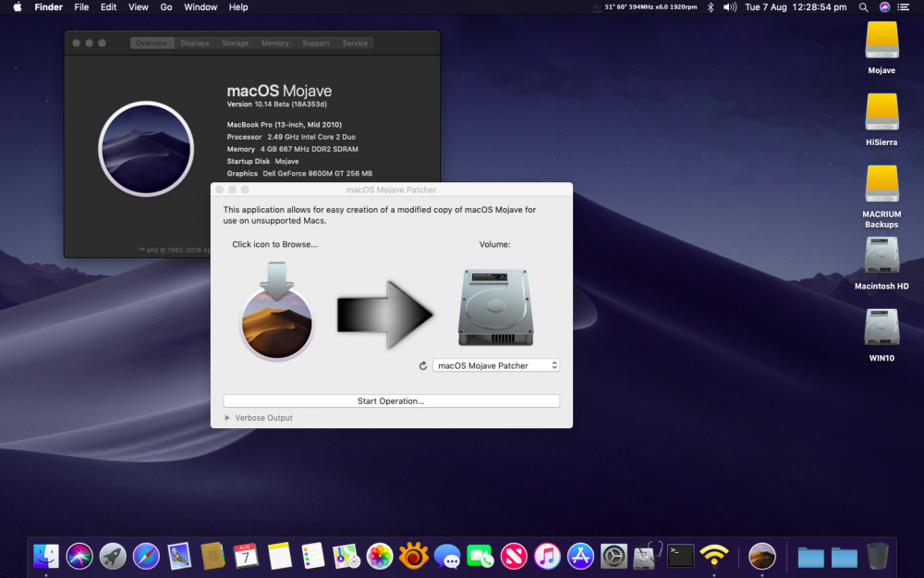Image resolution: width=924 pixels, height=578 pixels.
Task: Click the Version 10.14 Beta text
Action: tap(277, 105)
